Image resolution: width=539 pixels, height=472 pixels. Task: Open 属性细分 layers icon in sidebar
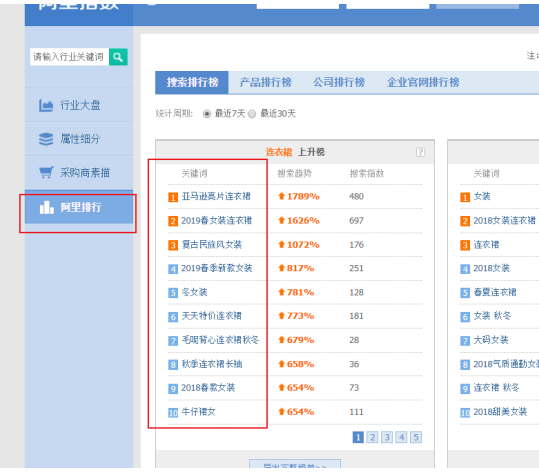click(x=46, y=139)
